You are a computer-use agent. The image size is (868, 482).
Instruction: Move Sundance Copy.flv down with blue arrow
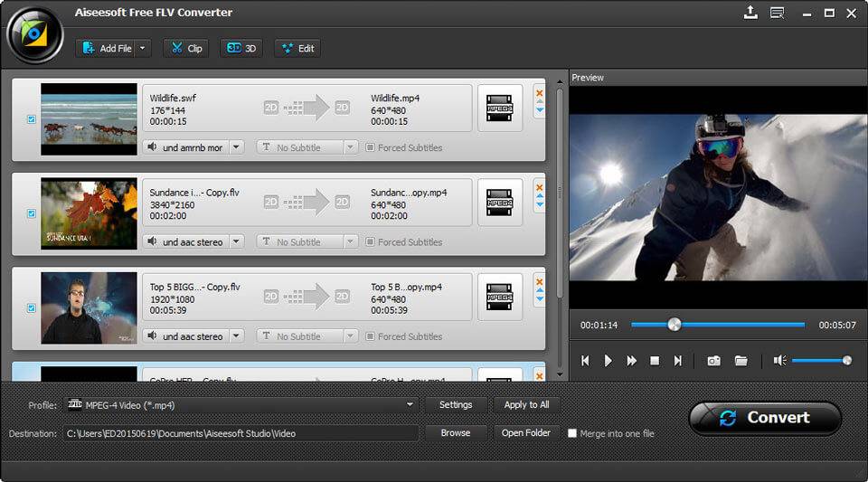(539, 205)
